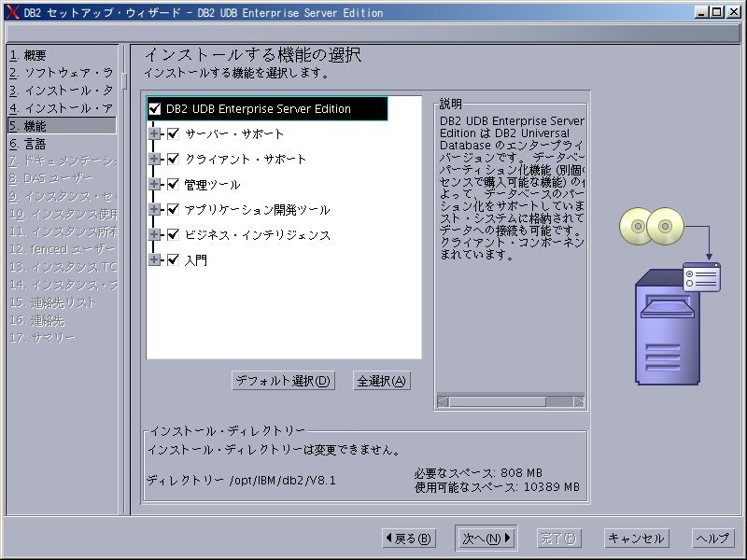Disable the ビジネス・インテリジェンス checkbox
Screen dimensions: 747x560
pyautogui.click(x=173, y=235)
